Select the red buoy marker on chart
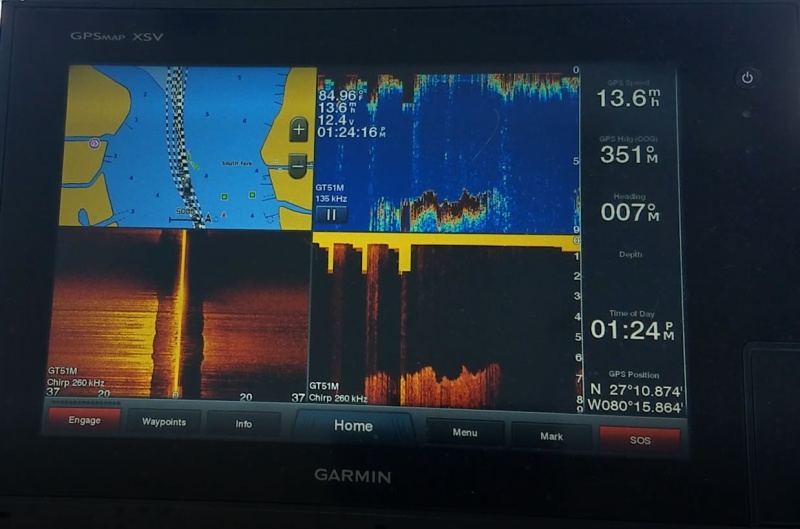This screenshot has height=529, width=800. click(223, 215)
